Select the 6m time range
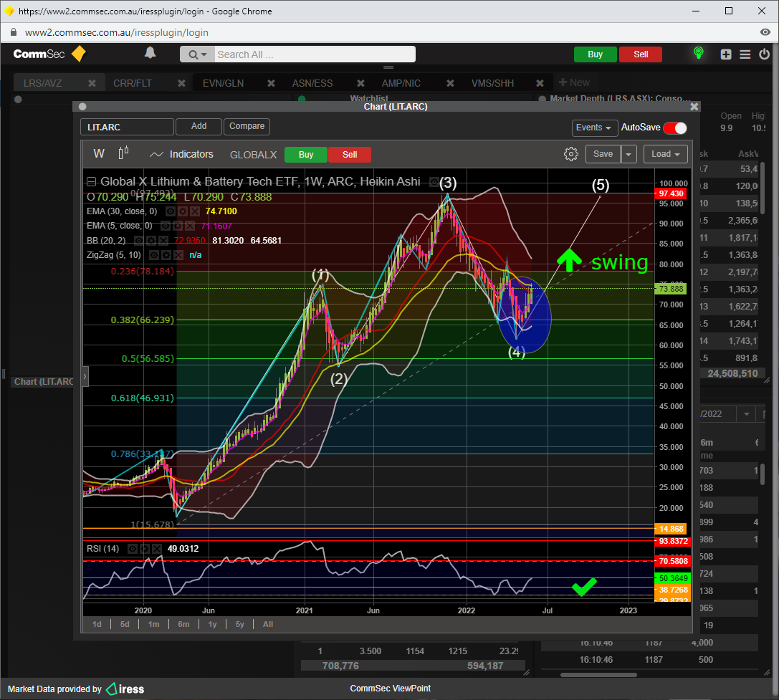The image size is (779, 700). click(183, 625)
